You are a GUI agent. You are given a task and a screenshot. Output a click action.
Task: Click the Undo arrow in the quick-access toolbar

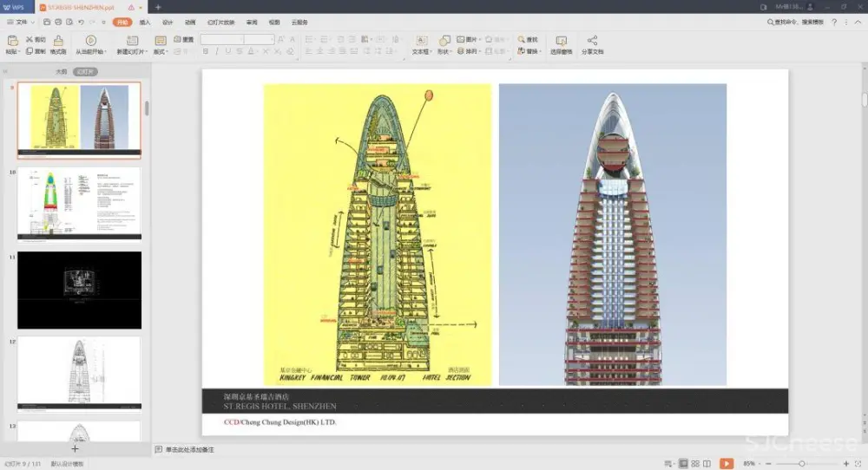(x=81, y=21)
